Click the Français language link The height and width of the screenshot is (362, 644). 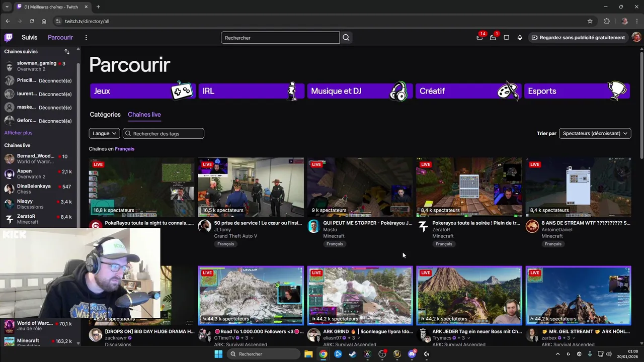124,149
